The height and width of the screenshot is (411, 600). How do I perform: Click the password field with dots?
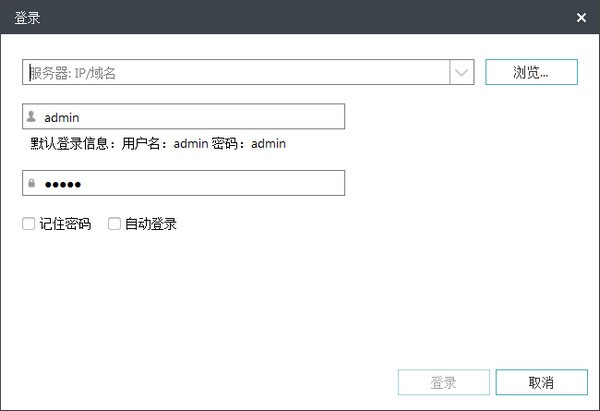(184, 183)
